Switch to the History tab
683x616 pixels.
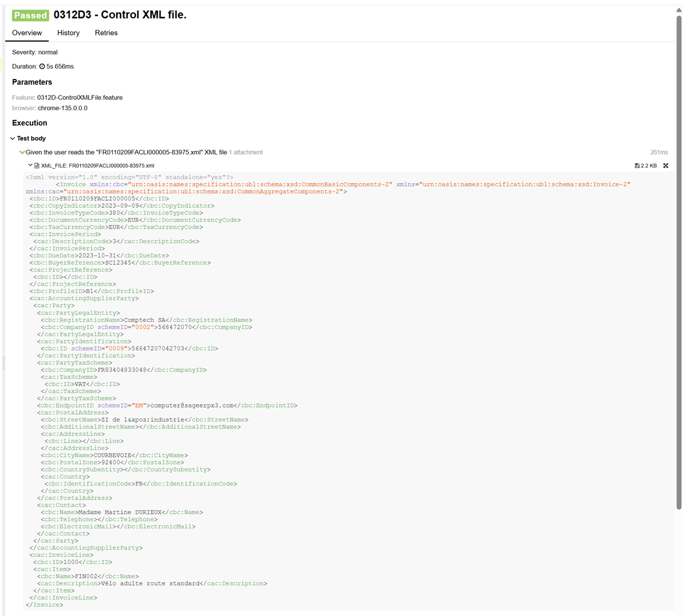(68, 33)
